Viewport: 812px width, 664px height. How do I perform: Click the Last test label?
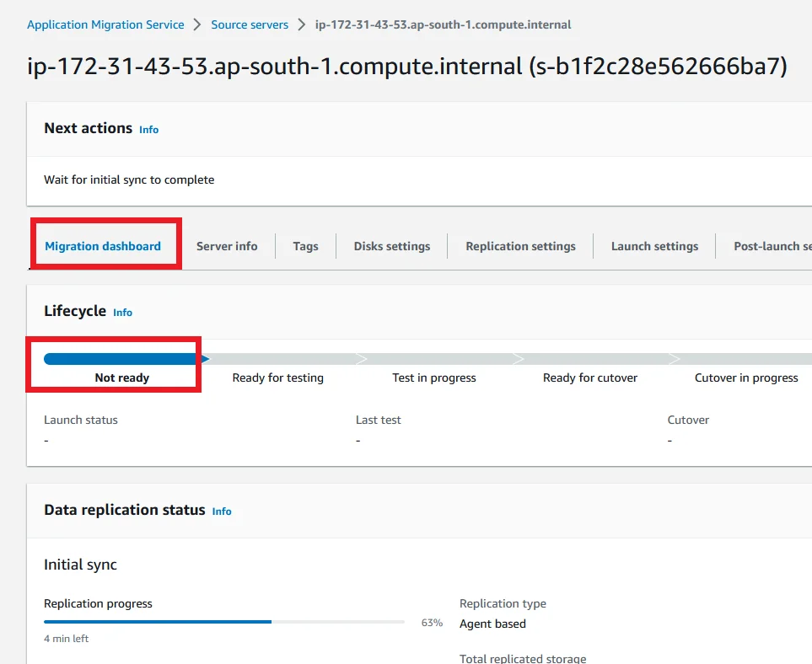pos(378,420)
